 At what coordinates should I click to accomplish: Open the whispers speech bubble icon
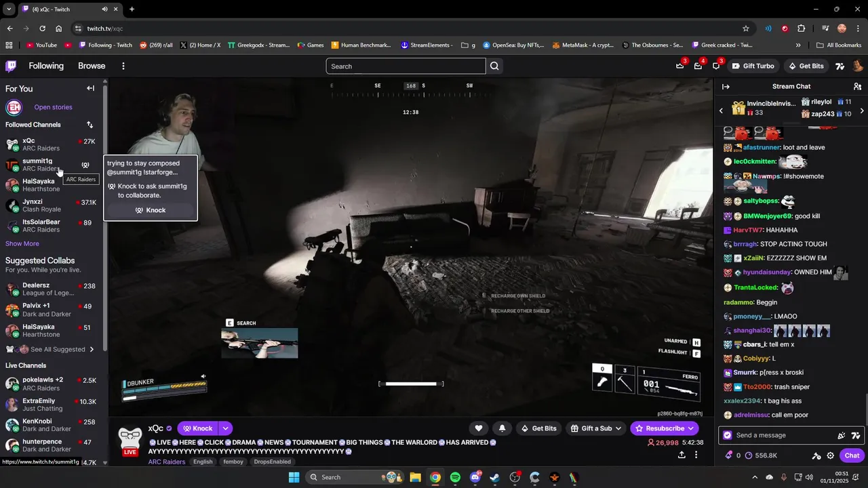(716, 66)
